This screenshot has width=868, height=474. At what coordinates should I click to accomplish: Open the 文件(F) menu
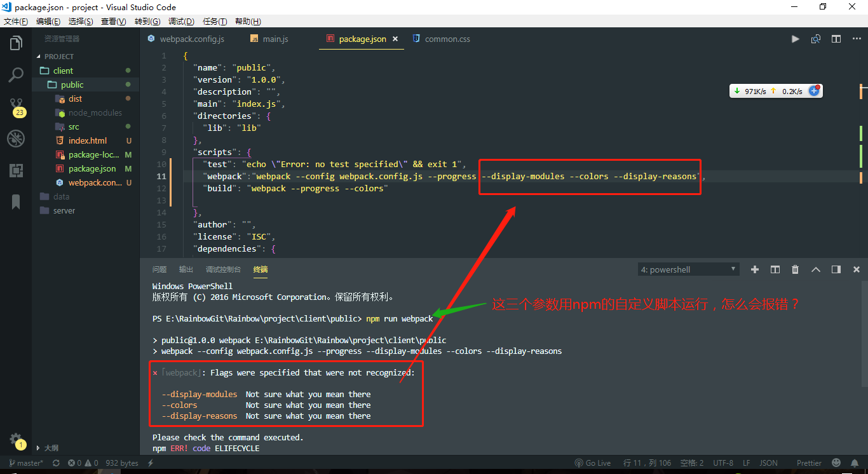pyautogui.click(x=16, y=21)
